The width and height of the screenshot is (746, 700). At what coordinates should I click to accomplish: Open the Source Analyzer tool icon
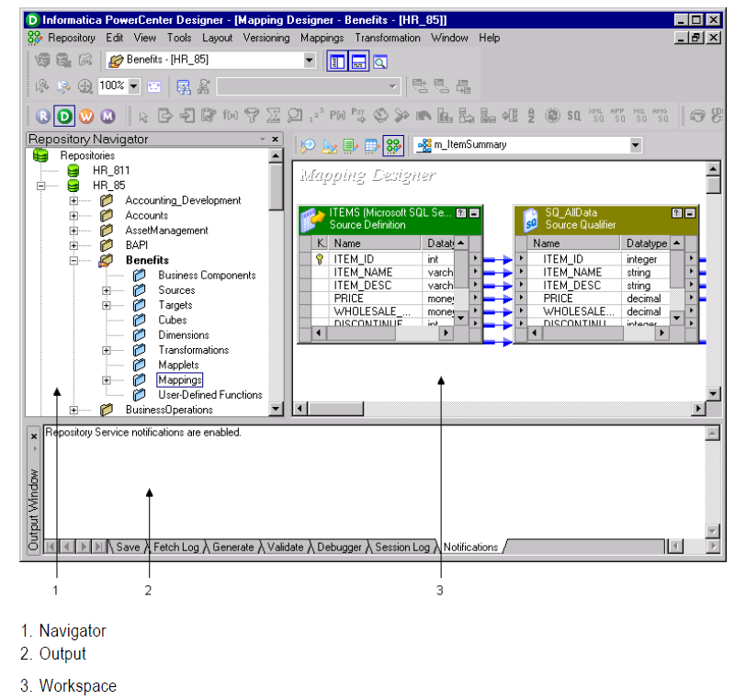(x=308, y=145)
